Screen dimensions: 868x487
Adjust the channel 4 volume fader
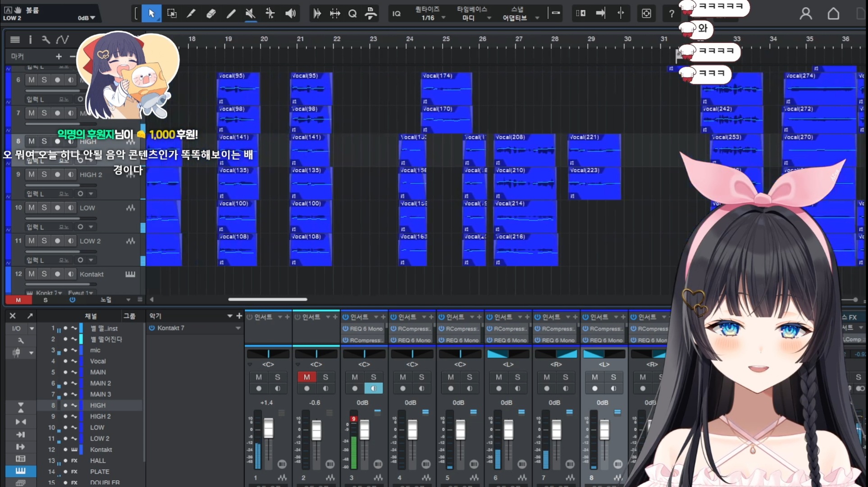point(412,429)
